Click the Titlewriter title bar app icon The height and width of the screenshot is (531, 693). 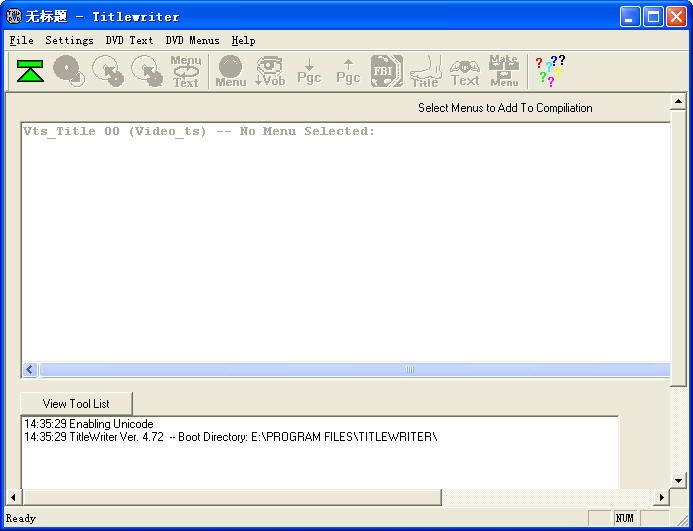tap(14, 16)
